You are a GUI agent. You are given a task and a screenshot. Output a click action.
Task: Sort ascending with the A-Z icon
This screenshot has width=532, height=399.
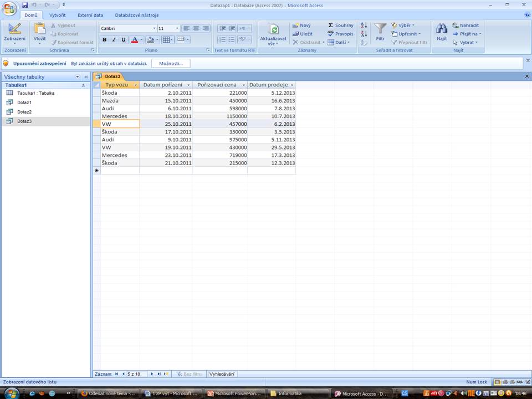point(364,25)
